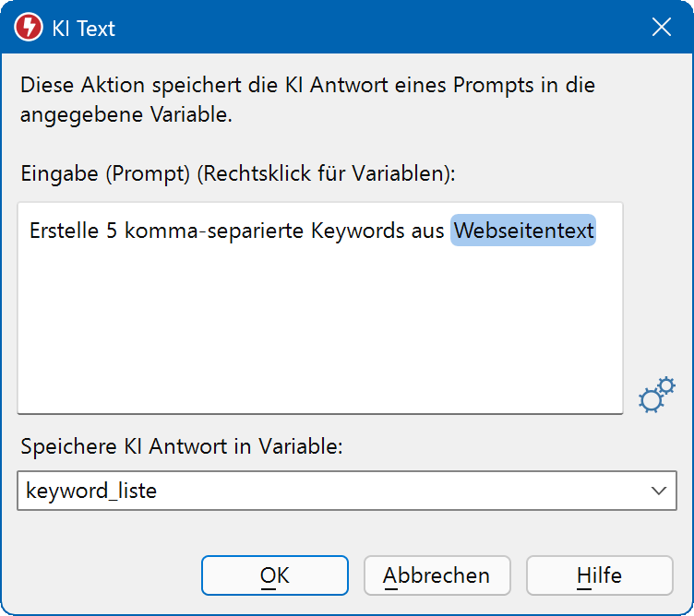
Task: Close the KI Text dialog window
Action: pyautogui.click(x=662, y=28)
